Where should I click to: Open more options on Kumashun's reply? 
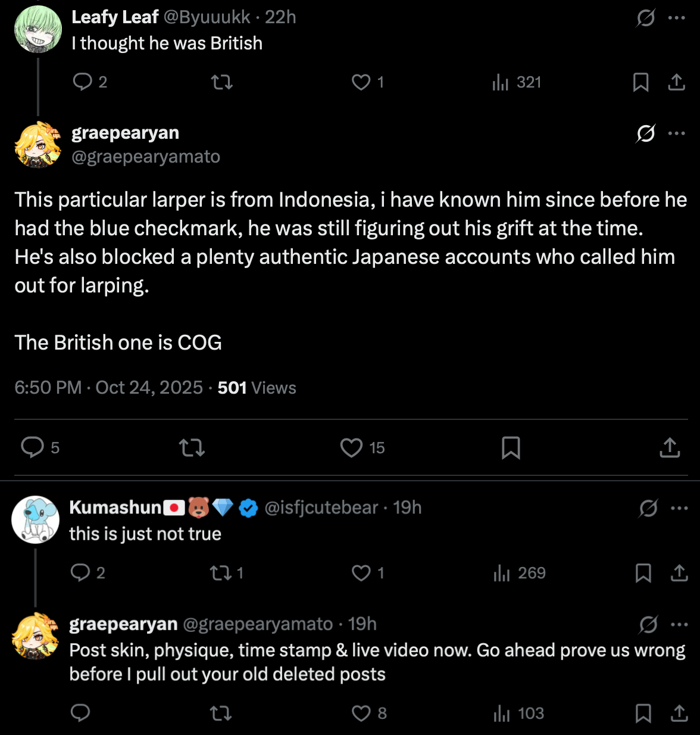click(x=679, y=509)
